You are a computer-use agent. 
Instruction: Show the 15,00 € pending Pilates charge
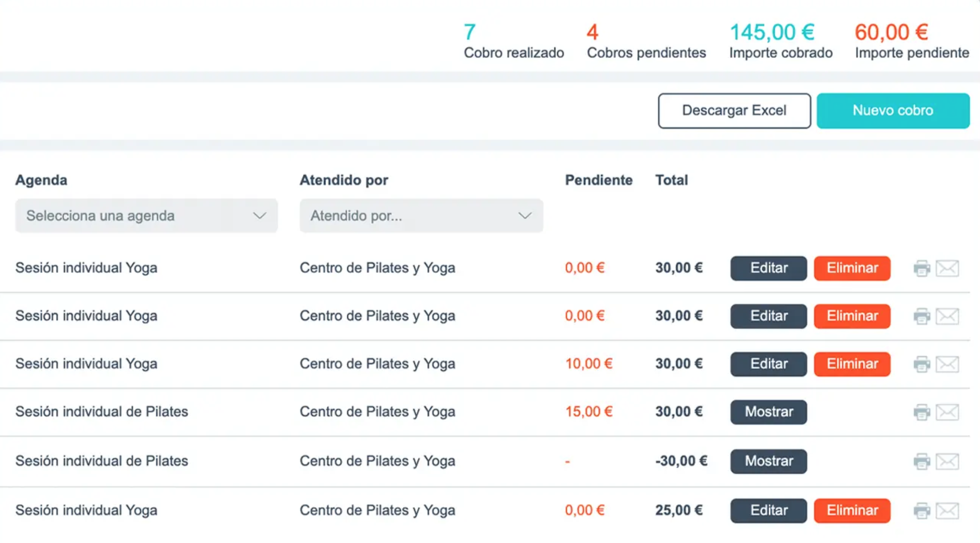tap(768, 412)
